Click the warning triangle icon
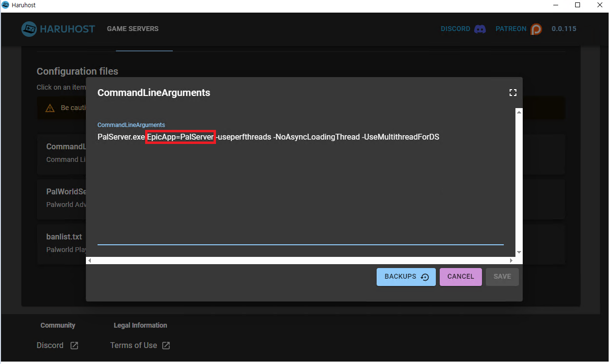613x364 pixels. tap(50, 108)
